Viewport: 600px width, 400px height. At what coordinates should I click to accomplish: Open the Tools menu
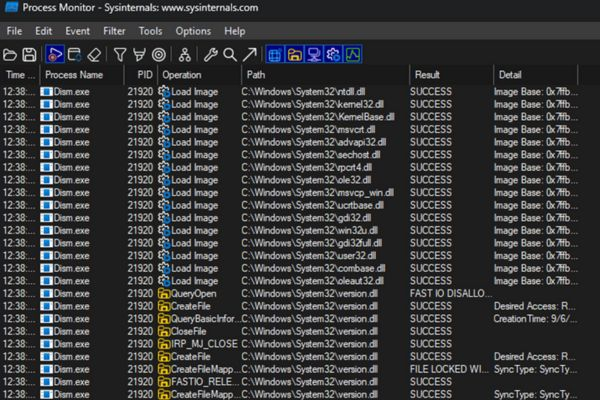coord(150,31)
